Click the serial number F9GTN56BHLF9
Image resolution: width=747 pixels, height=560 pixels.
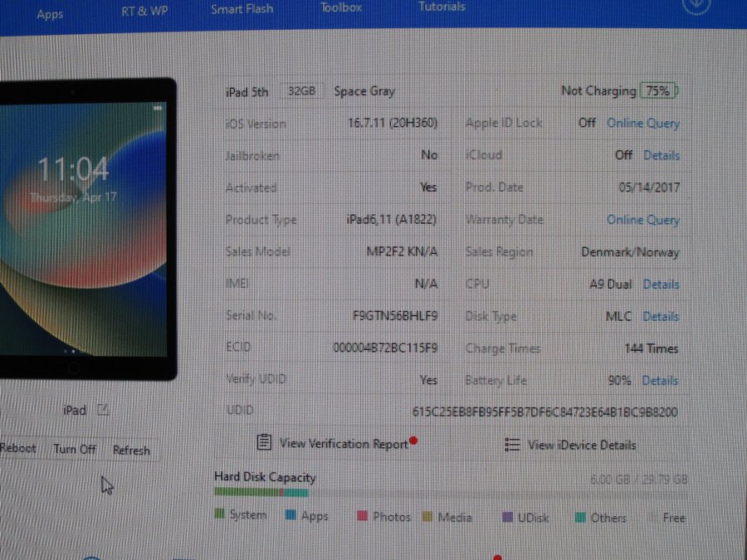395,316
